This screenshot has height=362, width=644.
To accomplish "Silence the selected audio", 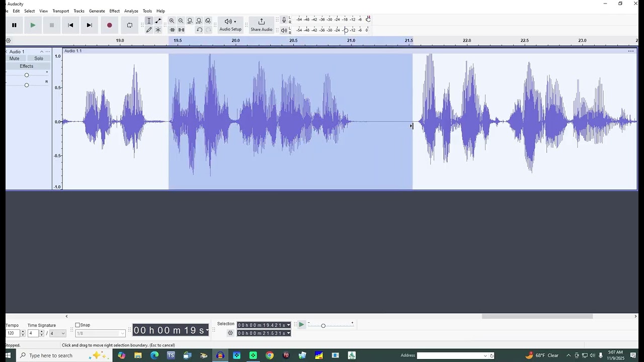I will coord(181,30).
